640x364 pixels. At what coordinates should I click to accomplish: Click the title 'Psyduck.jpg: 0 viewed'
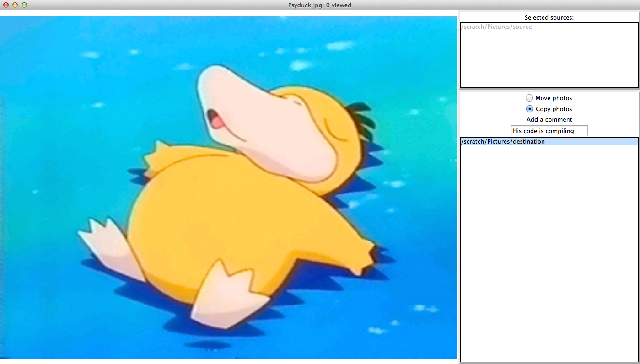point(320,5)
